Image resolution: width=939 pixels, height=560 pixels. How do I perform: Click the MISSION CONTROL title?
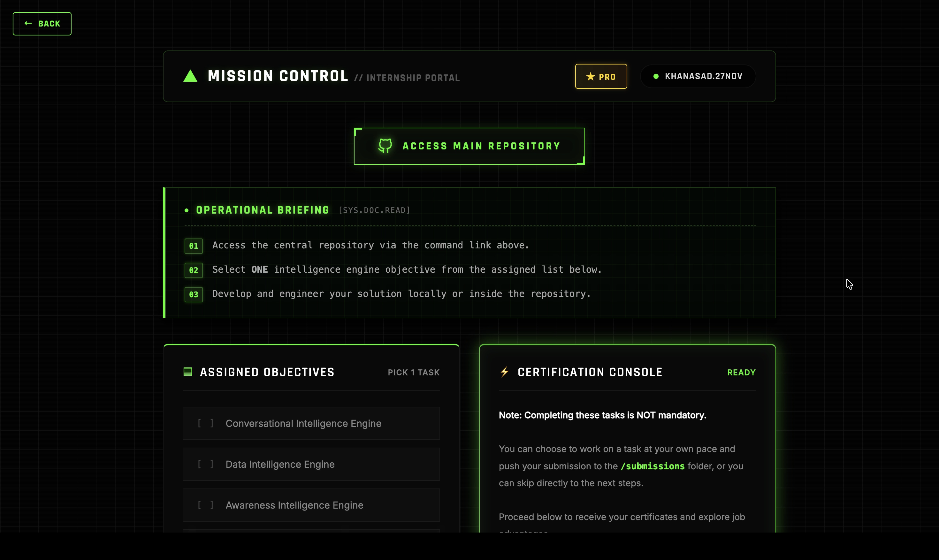coord(278,76)
